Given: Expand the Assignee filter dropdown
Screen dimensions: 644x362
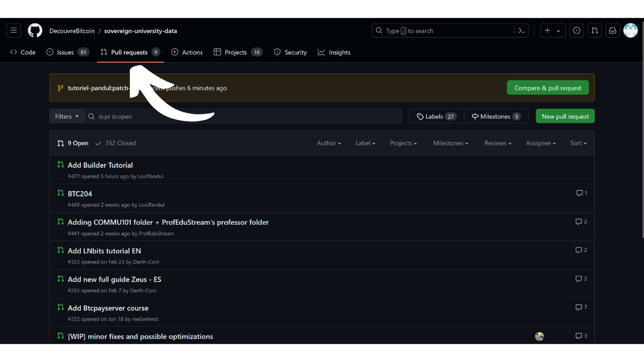Looking at the screenshot, I should pos(541,143).
